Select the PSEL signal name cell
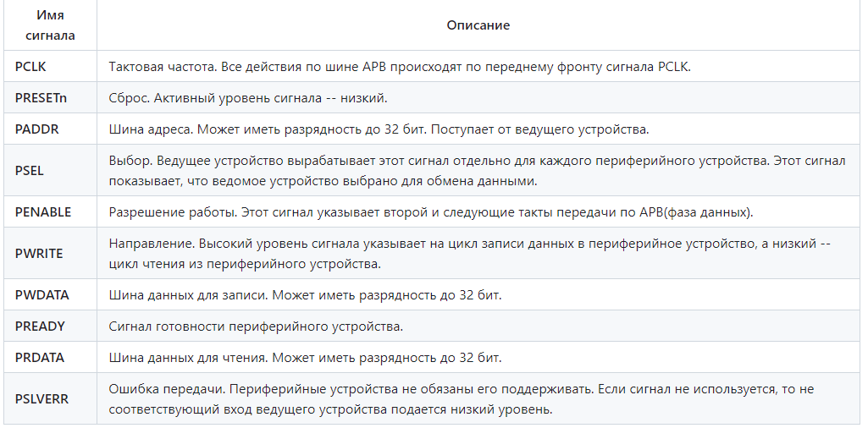This screenshot has height=428, width=868. coord(29,171)
